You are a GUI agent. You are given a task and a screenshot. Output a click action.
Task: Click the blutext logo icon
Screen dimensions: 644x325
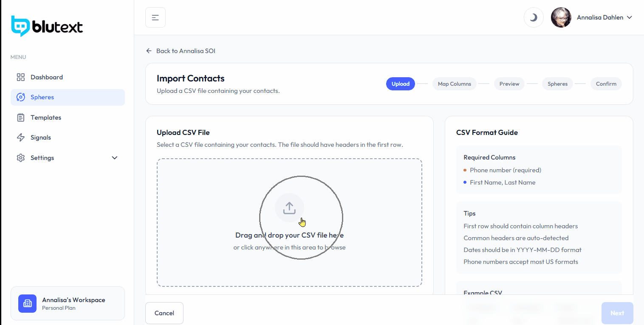20,26
